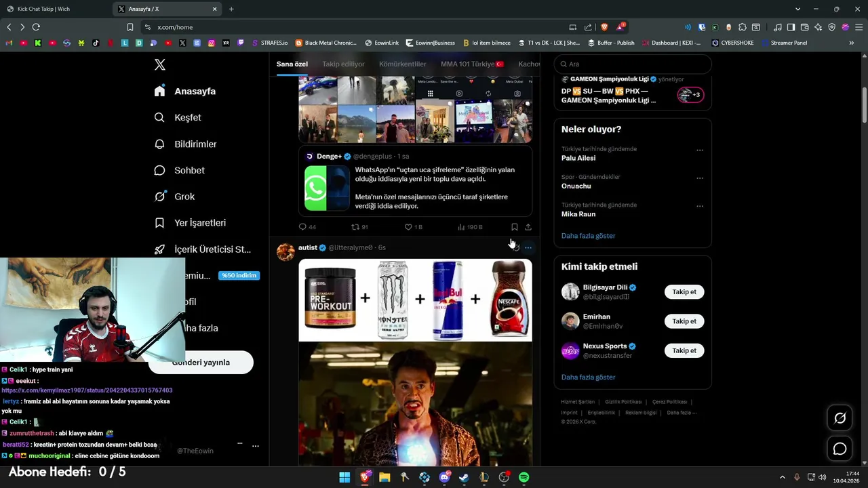
Task: Open the share icon in address bar
Action: click(588, 27)
